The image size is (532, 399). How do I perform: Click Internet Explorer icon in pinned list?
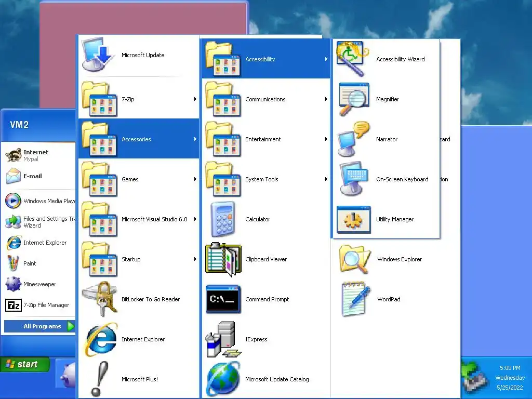[14, 243]
